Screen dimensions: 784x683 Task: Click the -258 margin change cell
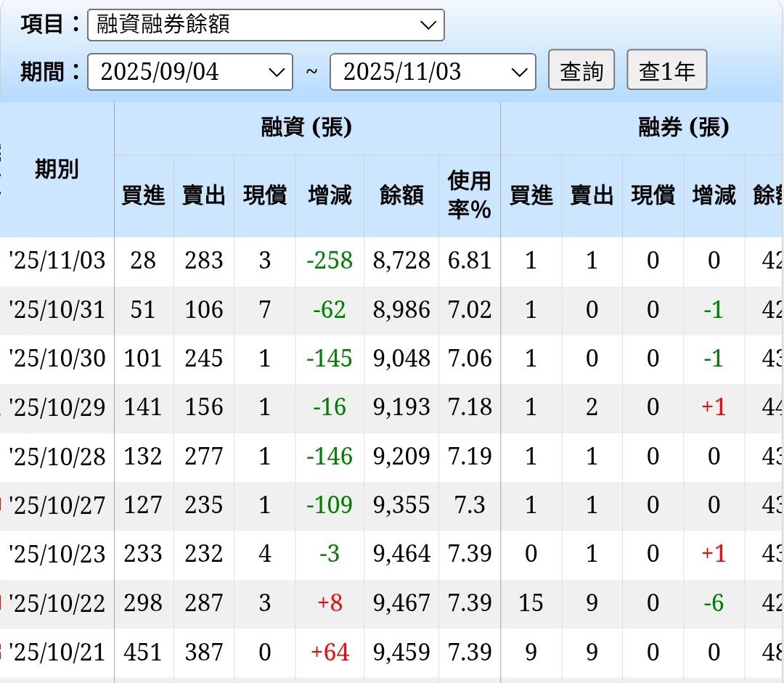pos(330,261)
